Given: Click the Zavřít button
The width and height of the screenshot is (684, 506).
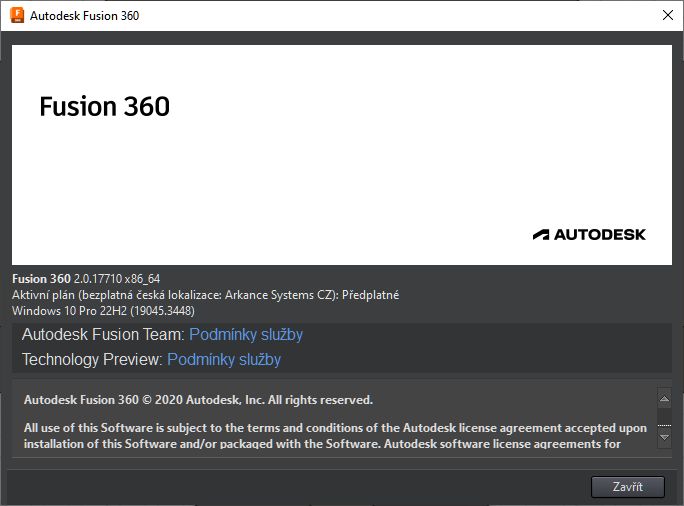Looking at the screenshot, I should click(626, 487).
